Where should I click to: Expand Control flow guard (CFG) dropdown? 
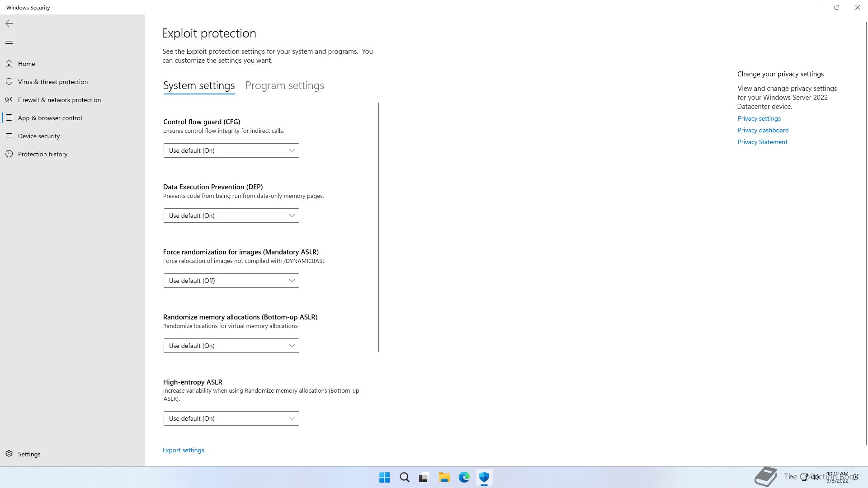point(231,150)
